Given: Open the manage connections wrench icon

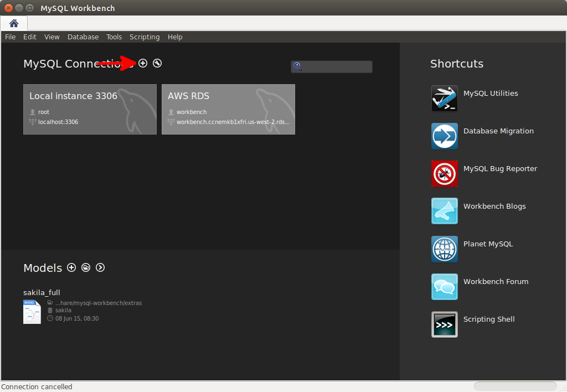Looking at the screenshot, I should [x=157, y=63].
